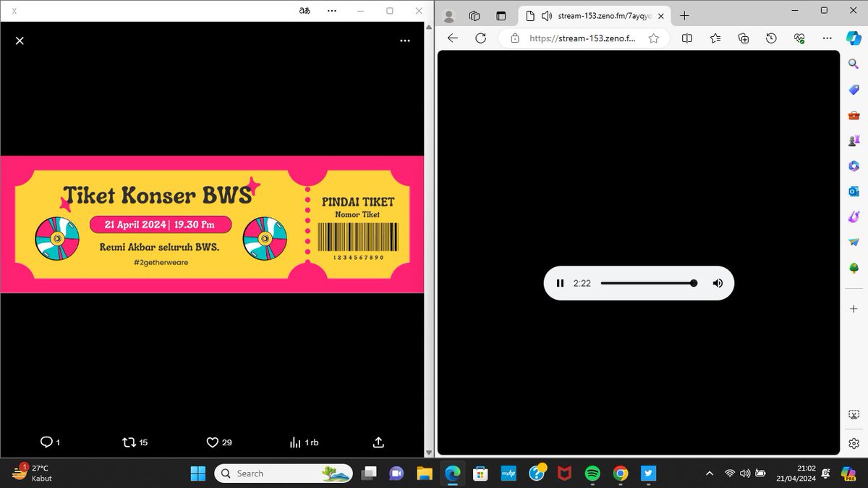The width and height of the screenshot is (868, 488).
Task: Open Edge tab actions menu
Action: tap(501, 16)
